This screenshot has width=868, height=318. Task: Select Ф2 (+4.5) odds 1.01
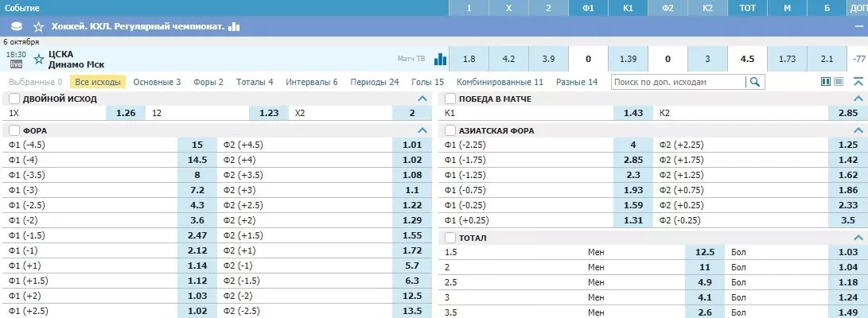(x=412, y=145)
